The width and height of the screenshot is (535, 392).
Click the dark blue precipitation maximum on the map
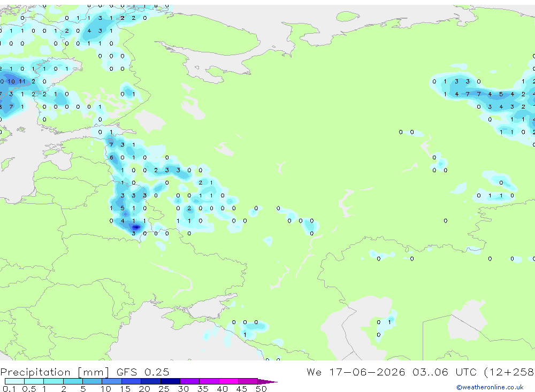[136, 227]
